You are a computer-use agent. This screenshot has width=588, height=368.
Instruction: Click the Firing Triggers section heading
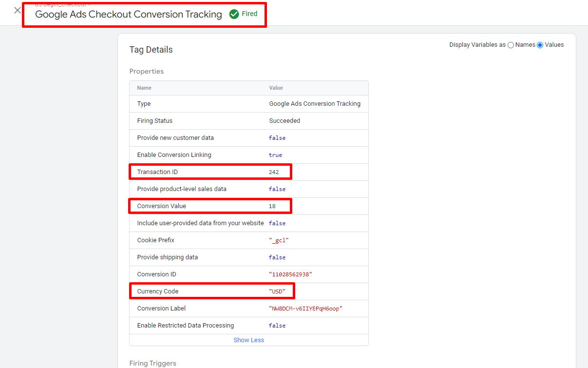click(152, 363)
